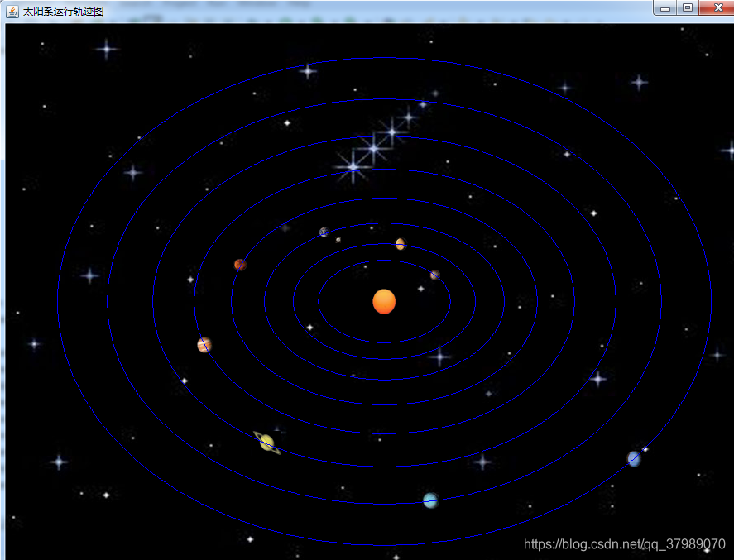Screen dimensions: 734x560
Task: Close the solar system window
Action: pos(717,8)
